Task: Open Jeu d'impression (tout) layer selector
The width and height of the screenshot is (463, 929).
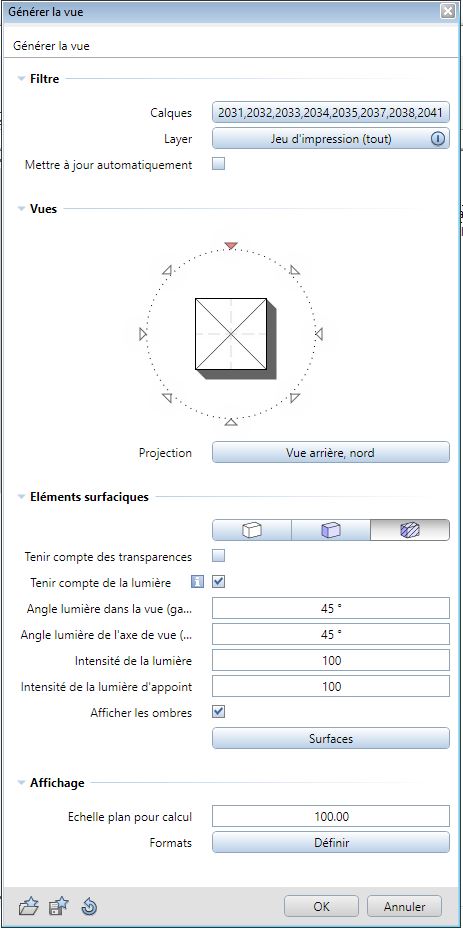Action: tap(331, 139)
